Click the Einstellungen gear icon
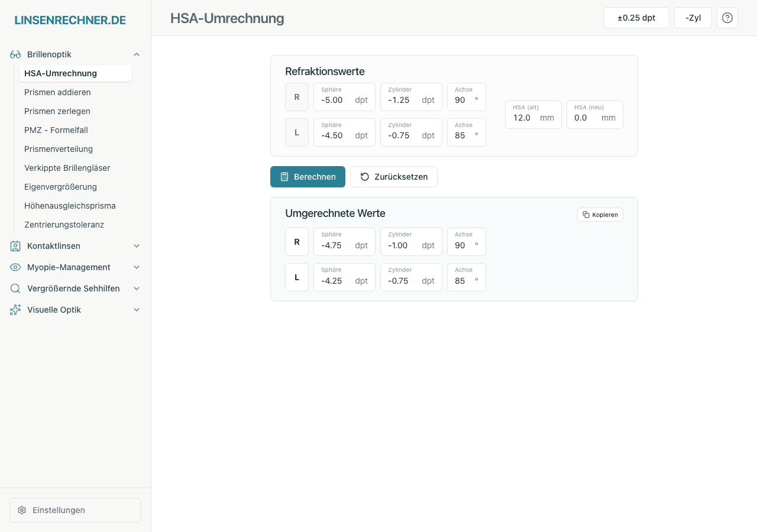The image size is (757, 532). coord(22,510)
